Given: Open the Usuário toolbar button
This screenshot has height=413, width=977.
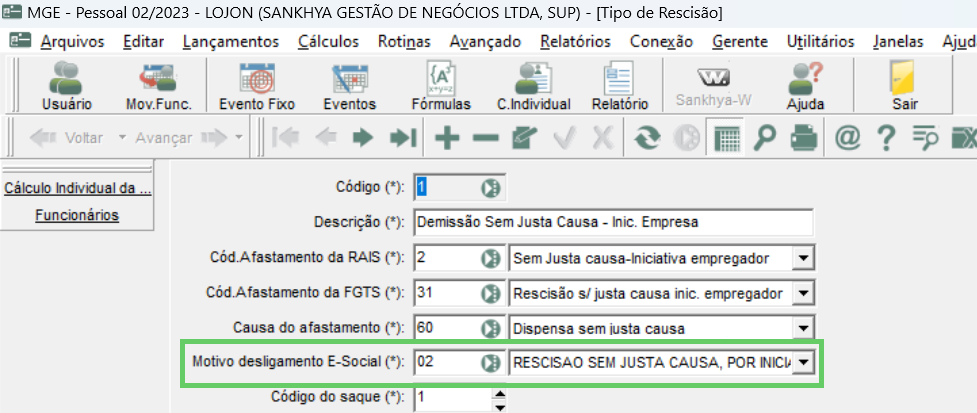Looking at the screenshot, I should pyautogui.click(x=67, y=85).
